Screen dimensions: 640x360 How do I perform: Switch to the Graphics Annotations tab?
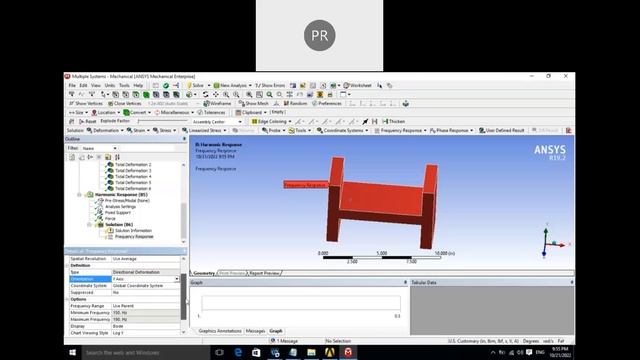[x=220, y=331]
